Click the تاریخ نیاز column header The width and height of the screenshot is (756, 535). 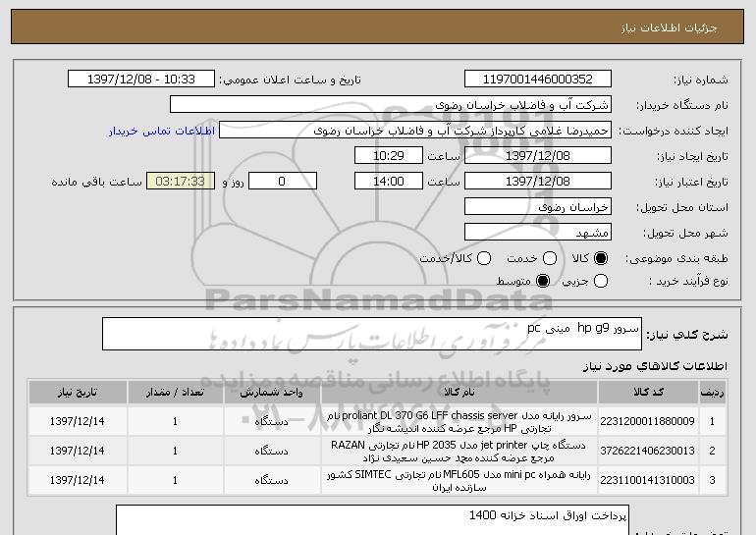[x=78, y=393]
